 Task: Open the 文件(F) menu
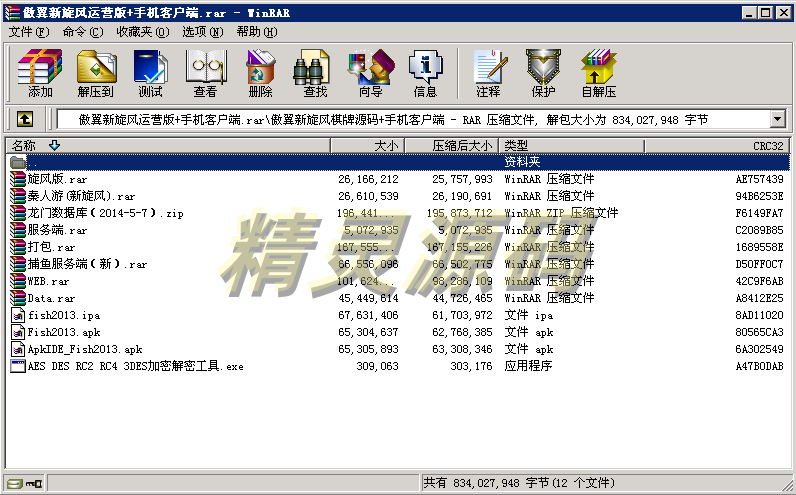pos(29,32)
